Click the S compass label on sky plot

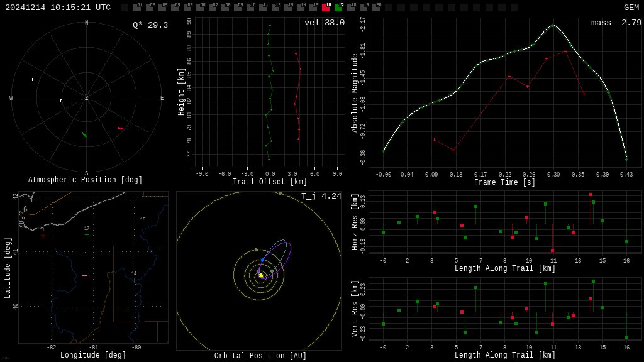tap(86, 173)
